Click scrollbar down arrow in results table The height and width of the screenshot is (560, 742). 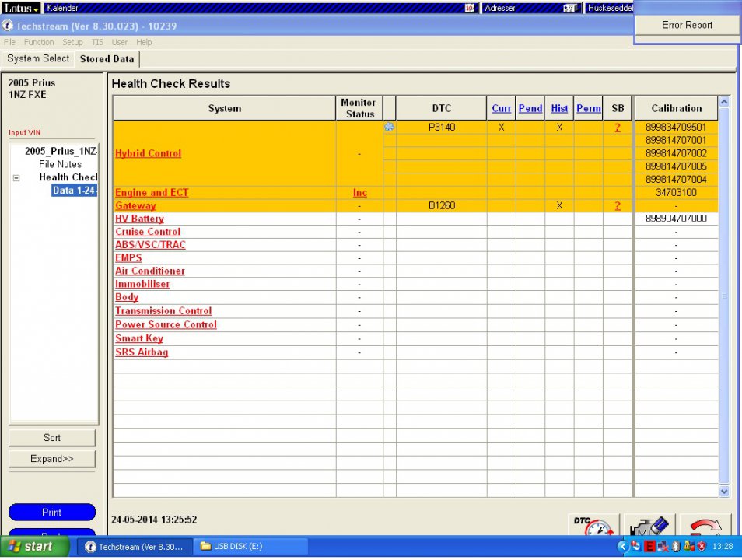[x=724, y=492]
